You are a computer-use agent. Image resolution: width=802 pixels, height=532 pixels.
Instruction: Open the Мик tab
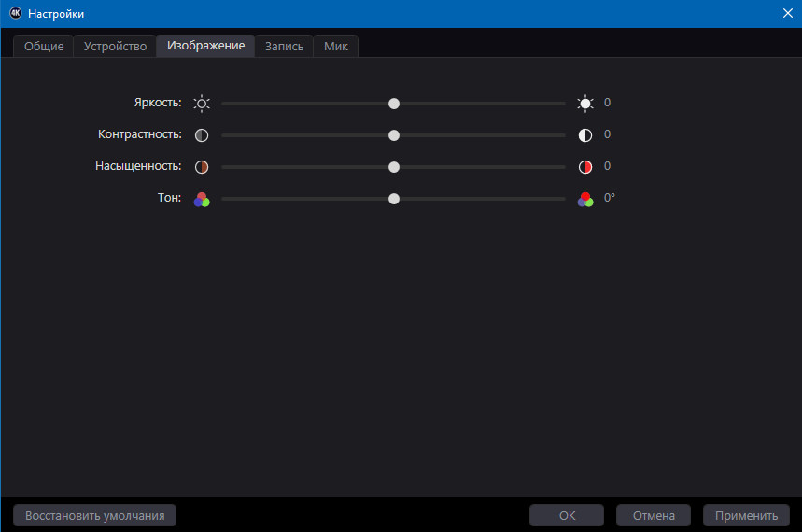[335, 47]
